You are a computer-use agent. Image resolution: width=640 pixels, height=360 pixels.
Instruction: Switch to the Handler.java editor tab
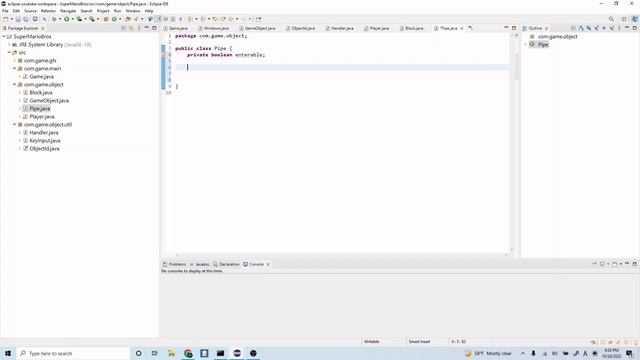click(342, 28)
